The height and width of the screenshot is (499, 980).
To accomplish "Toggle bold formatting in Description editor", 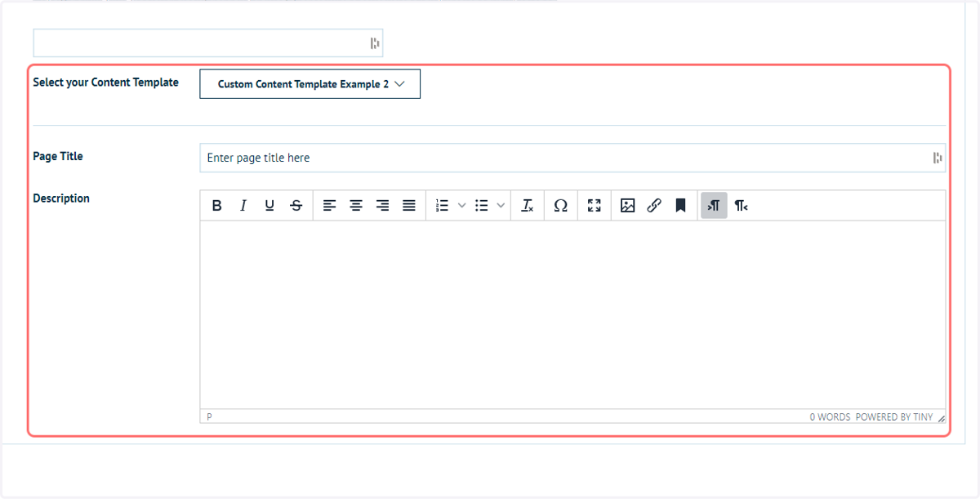I will pos(216,206).
